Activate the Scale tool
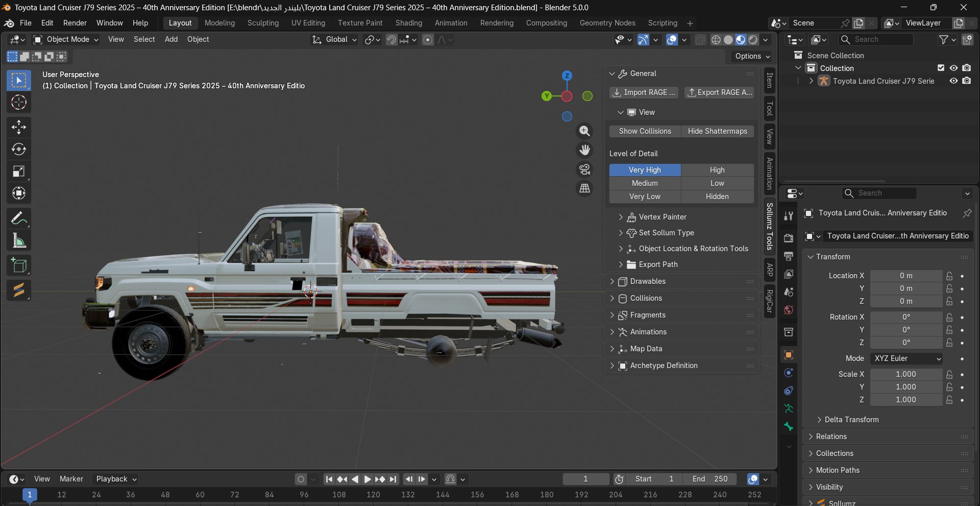The width and height of the screenshot is (980, 506). coord(19,171)
